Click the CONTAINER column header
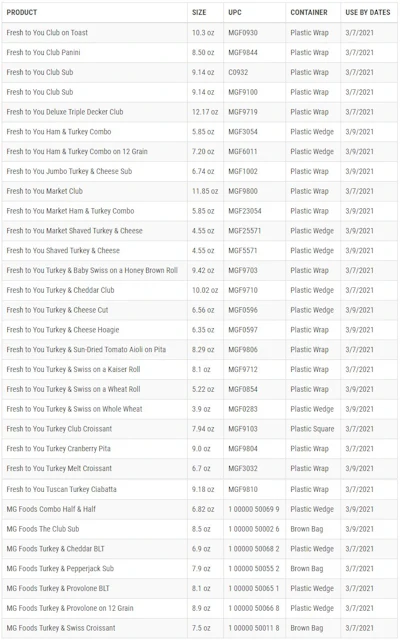 (309, 12)
